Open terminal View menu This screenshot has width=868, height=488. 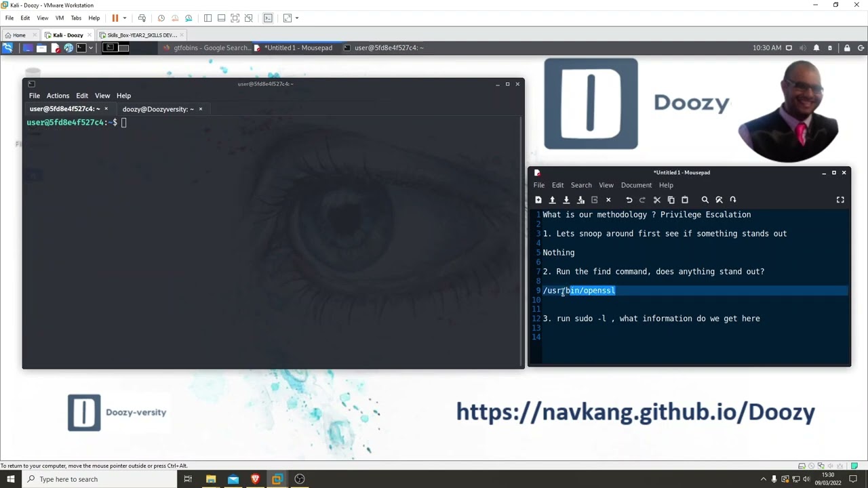102,96
